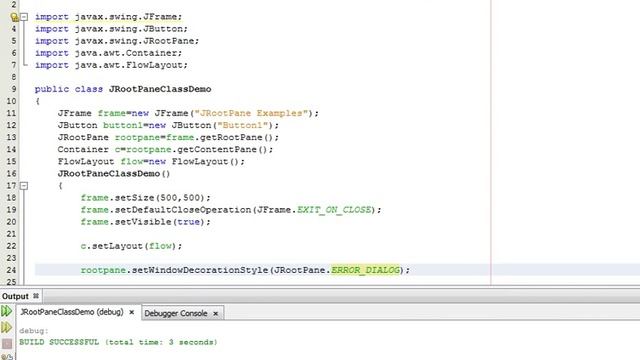This screenshot has height=360, width=640.
Task: Click the 'public' keyword on line 9
Action: pyautogui.click(x=52, y=89)
